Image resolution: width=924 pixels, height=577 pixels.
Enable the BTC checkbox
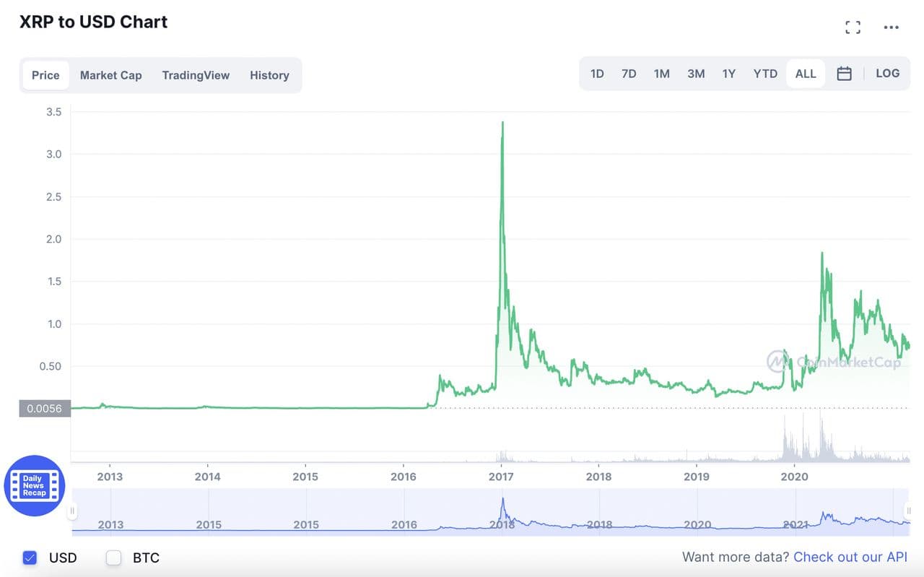pyautogui.click(x=113, y=558)
